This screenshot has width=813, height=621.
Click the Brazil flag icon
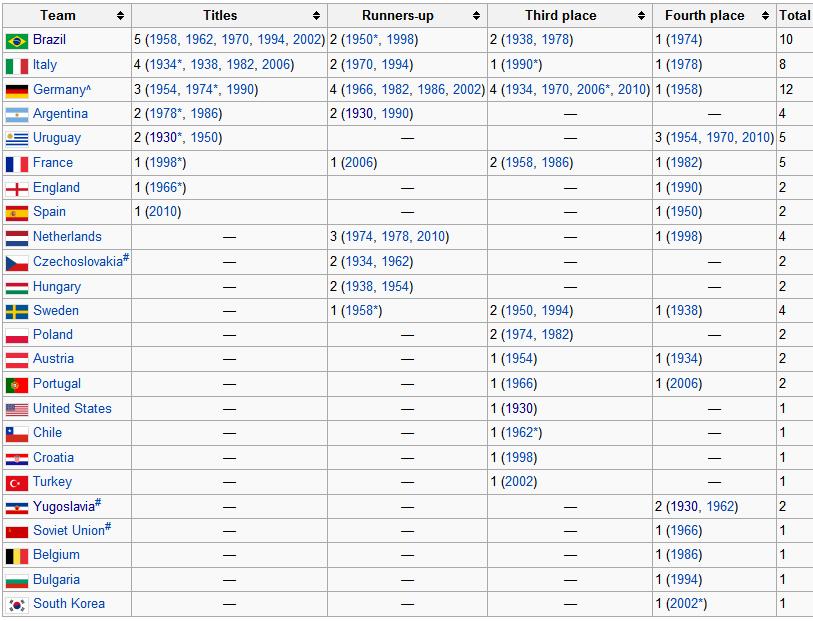[x=17, y=41]
